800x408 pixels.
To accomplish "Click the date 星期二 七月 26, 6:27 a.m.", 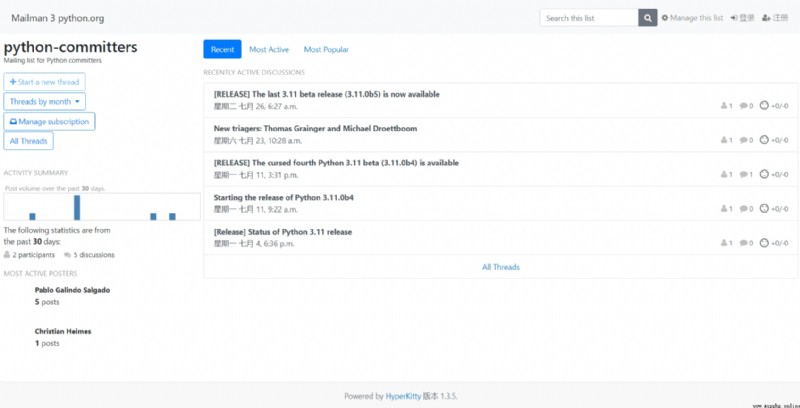I will 256,107.
